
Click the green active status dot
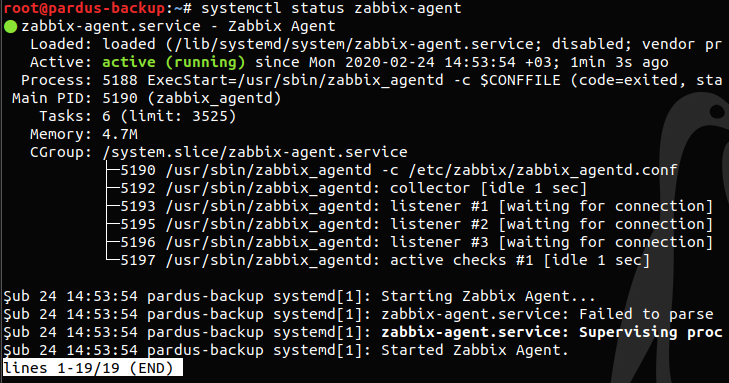pyautogui.click(x=10, y=27)
